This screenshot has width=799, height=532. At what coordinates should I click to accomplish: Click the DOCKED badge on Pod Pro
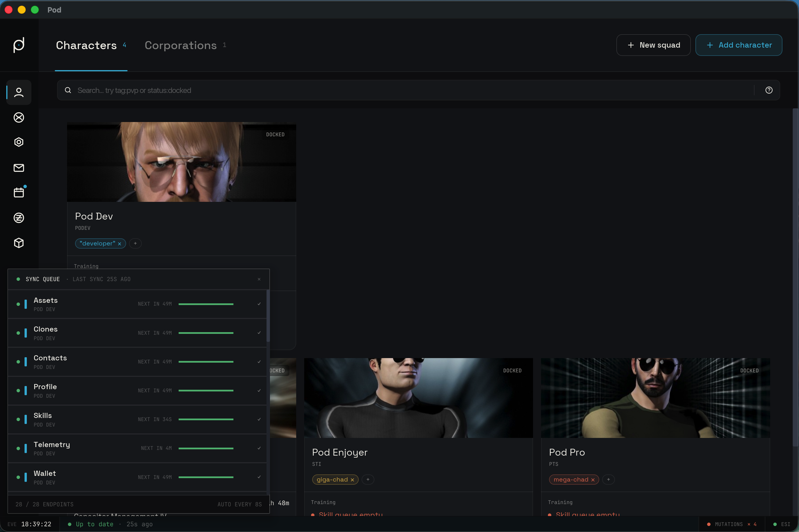[749, 371]
